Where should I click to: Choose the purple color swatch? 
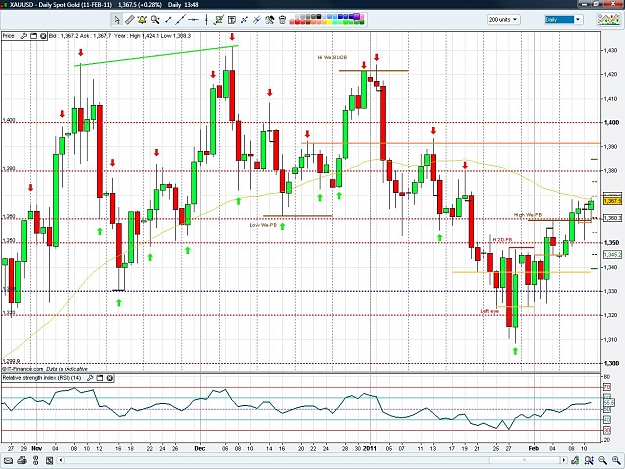[356, 17]
